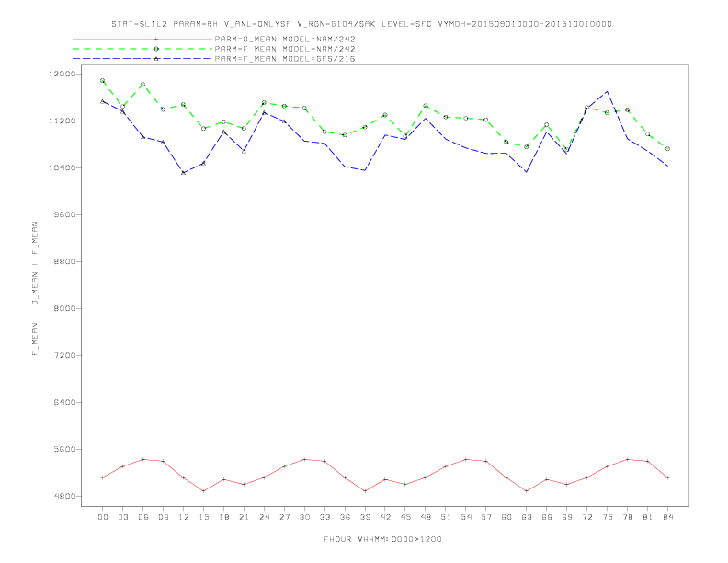
Task: Click forecast hour 03 on the x-axis
Action: coord(122,517)
